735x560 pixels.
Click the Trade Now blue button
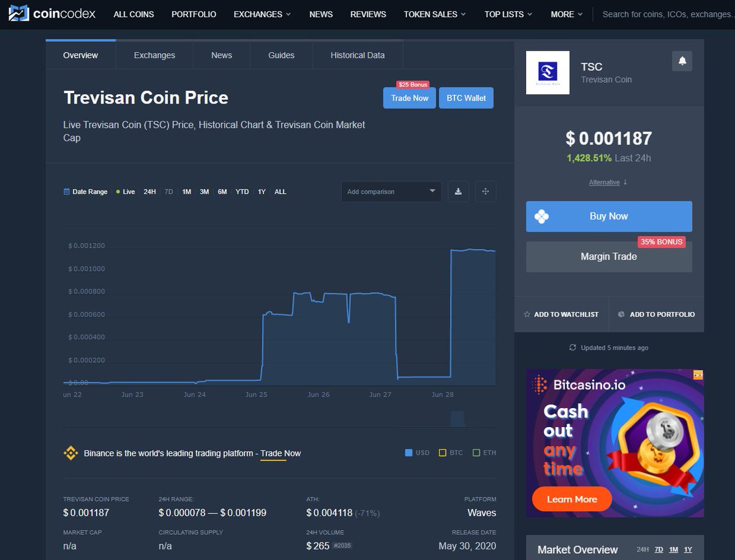point(410,98)
